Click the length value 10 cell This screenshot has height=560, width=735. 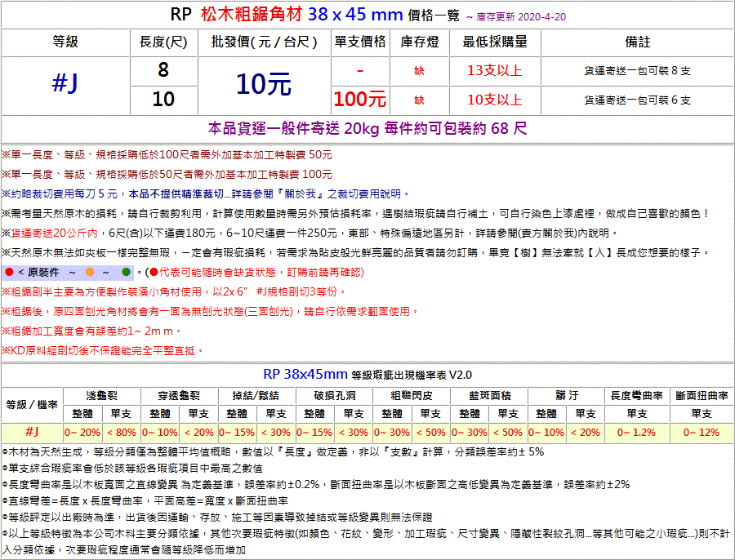point(163,100)
